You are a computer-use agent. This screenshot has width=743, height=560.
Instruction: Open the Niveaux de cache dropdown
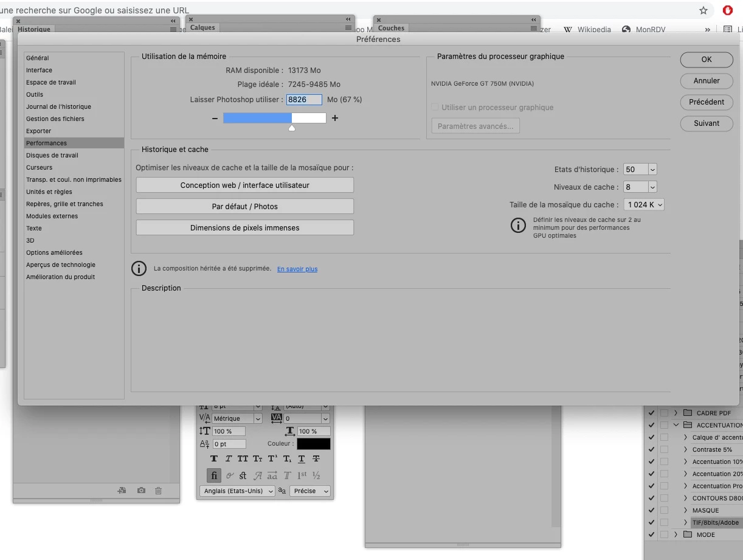(652, 187)
